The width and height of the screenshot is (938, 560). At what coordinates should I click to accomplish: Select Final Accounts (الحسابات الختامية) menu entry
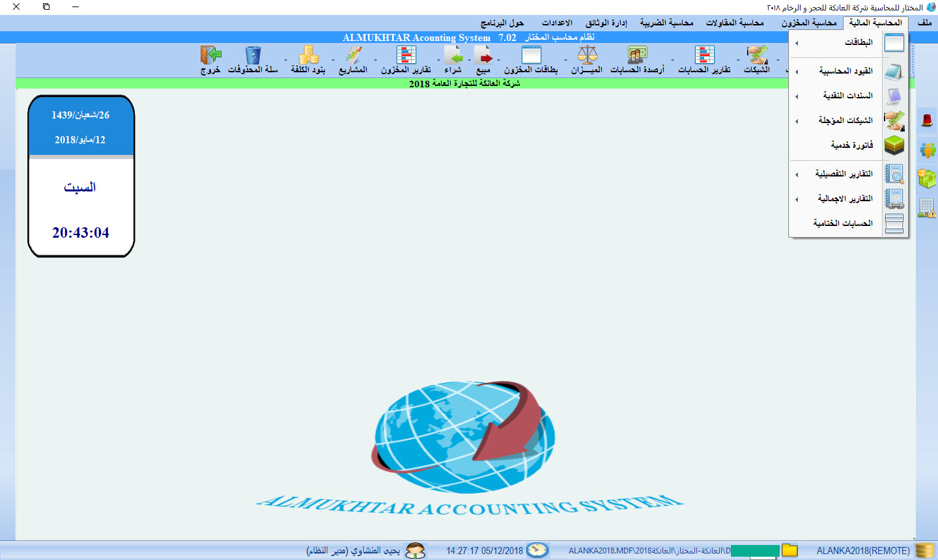click(842, 223)
